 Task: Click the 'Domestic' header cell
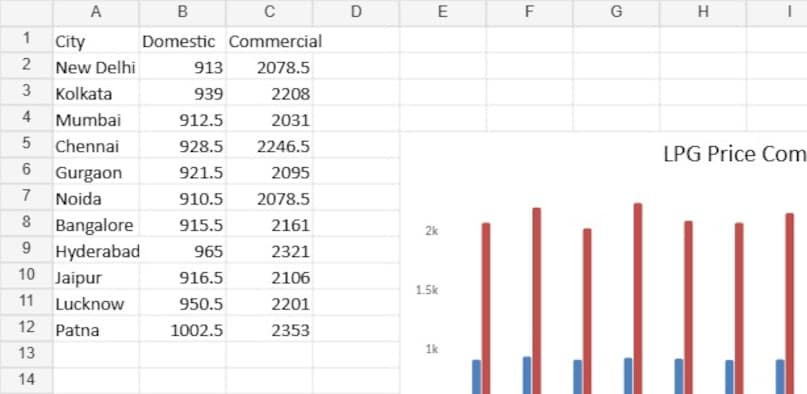click(x=182, y=40)
